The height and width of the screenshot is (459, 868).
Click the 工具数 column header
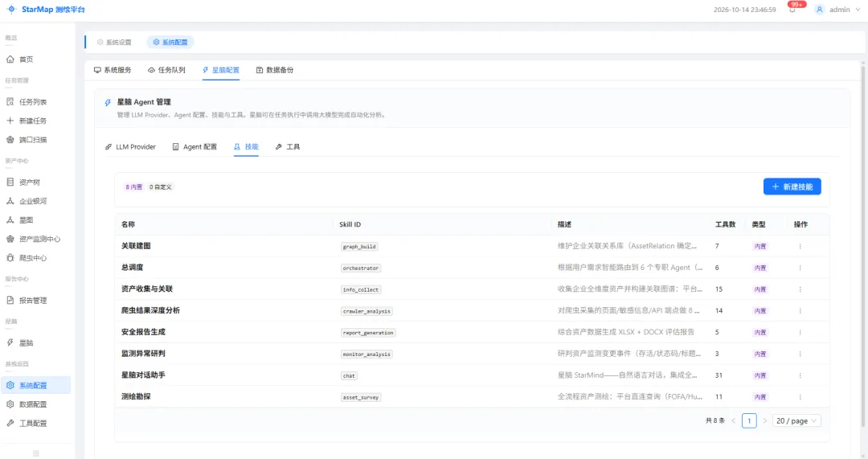point(725,224)
